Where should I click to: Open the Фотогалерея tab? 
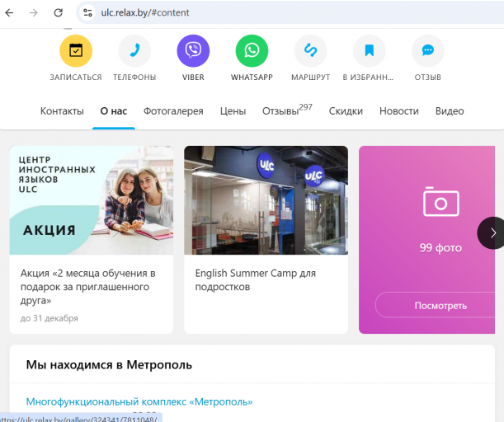point(173,111)
